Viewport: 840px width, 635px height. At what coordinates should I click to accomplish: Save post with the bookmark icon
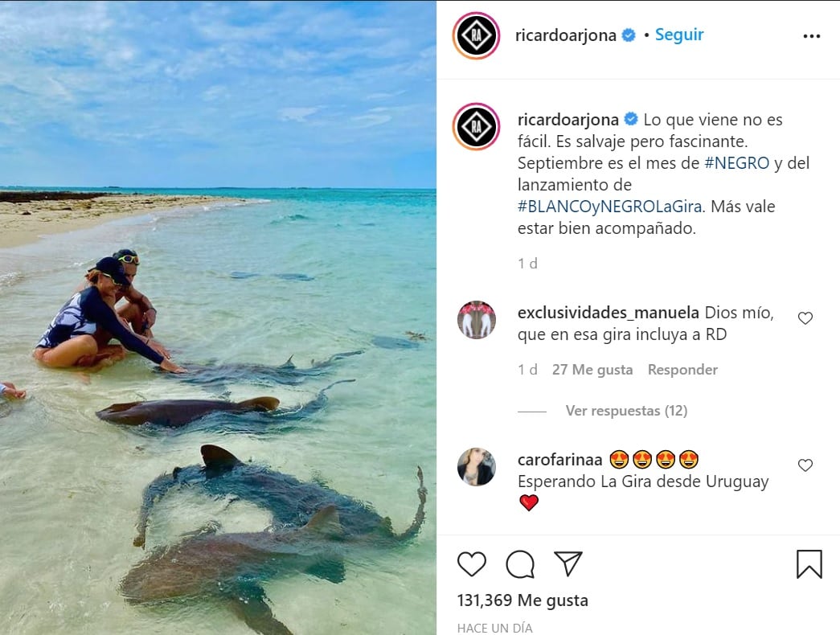click(x=809, y=563)
